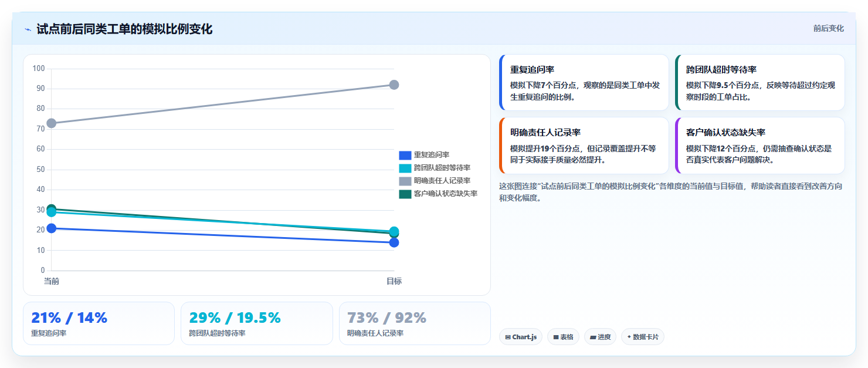This screenshot has height=368, width=868.
Task: Click the 表格 tag
Action: [563, 337]
